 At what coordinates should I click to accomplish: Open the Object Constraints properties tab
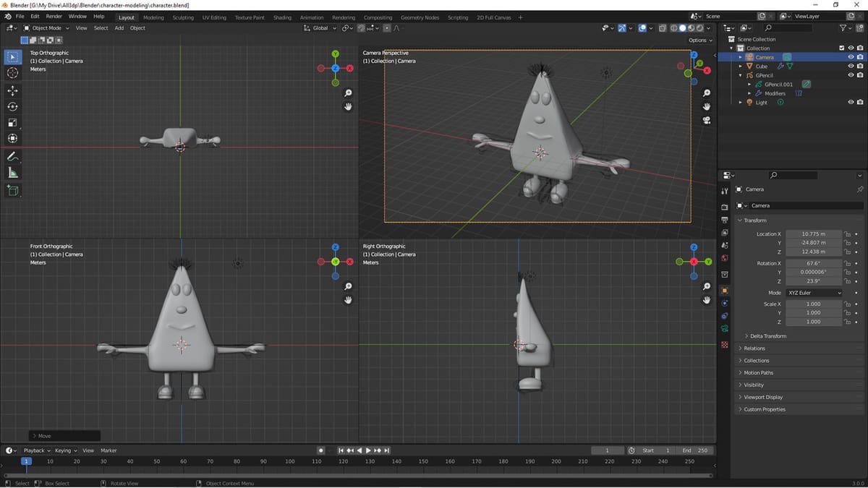point(725,316)
